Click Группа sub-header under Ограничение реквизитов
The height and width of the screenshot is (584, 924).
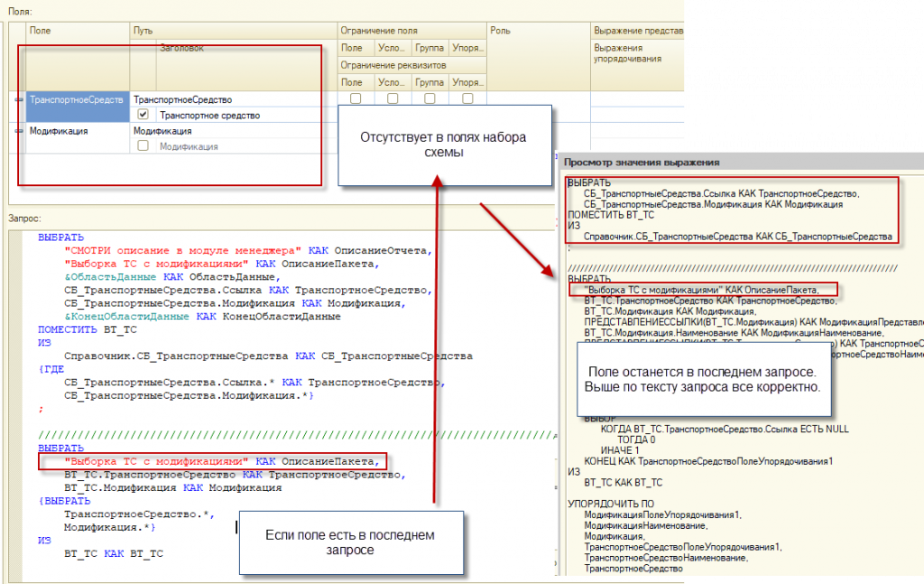point(430,82)
